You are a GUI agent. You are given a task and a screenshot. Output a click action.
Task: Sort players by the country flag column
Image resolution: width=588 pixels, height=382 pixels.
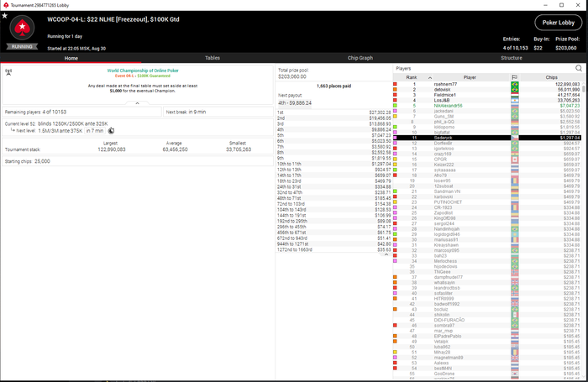tap(514, 77)
